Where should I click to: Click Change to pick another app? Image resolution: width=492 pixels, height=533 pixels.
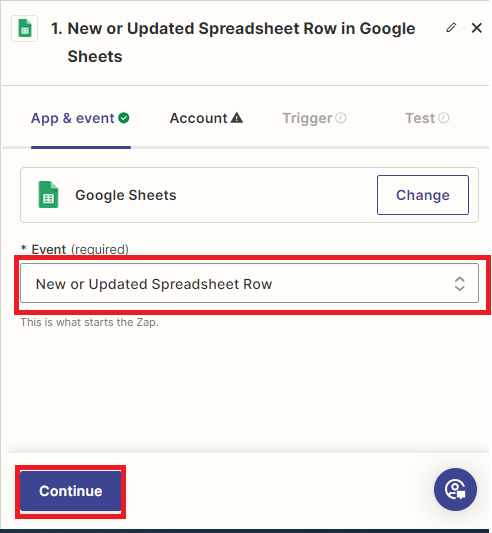pyautogui.click(x=423, y=195)
